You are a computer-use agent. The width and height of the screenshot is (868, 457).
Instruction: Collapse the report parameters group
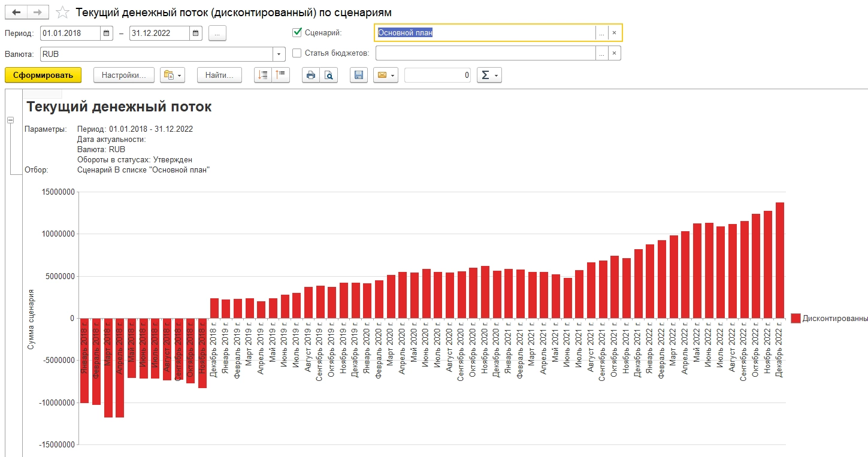pos(10,120)
